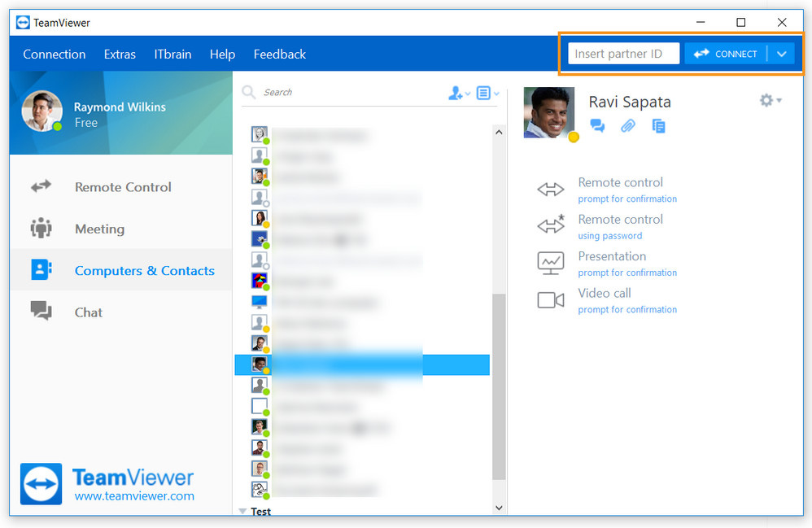Open the list view options dropdown
Screen dimensions: 812x528
tap(487, 94)
